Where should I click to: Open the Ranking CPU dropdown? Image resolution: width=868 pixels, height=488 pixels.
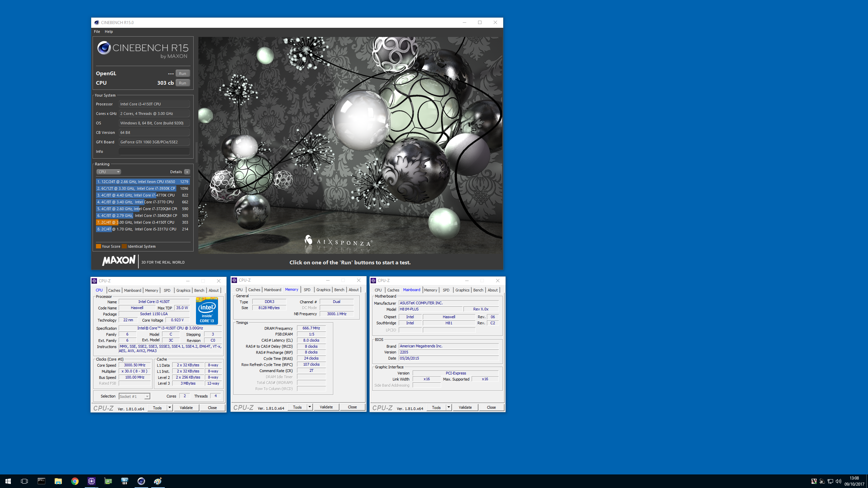click(x=108, y=172)
